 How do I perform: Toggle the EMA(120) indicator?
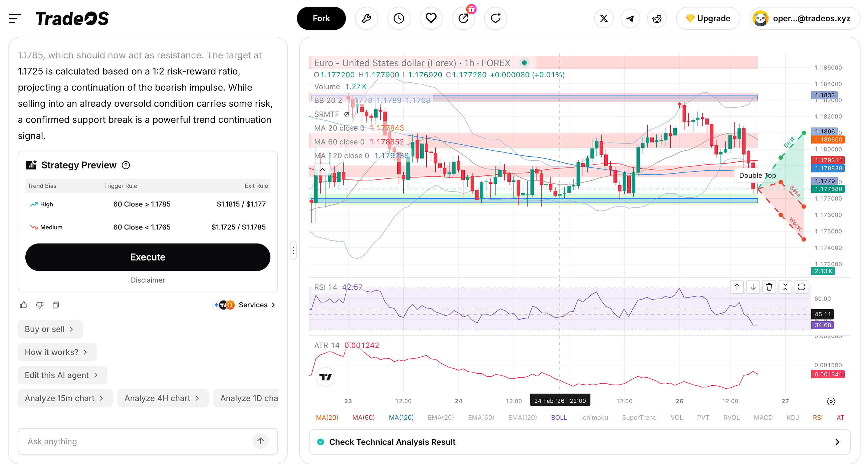[x=522, y=417]
